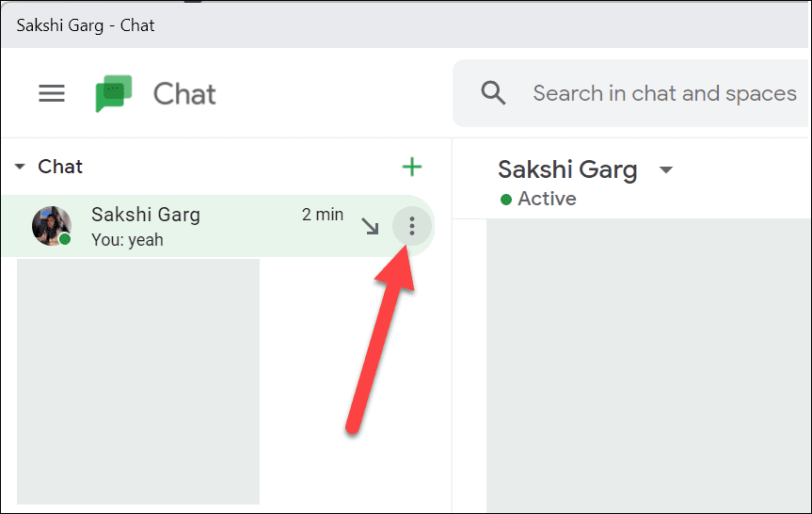Click the Chat title beside the logo

point(184,94)
